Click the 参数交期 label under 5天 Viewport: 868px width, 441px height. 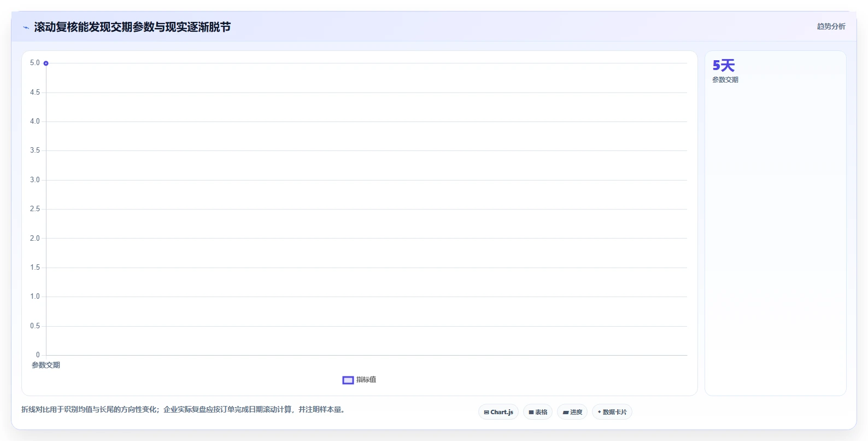click(725, 80)
